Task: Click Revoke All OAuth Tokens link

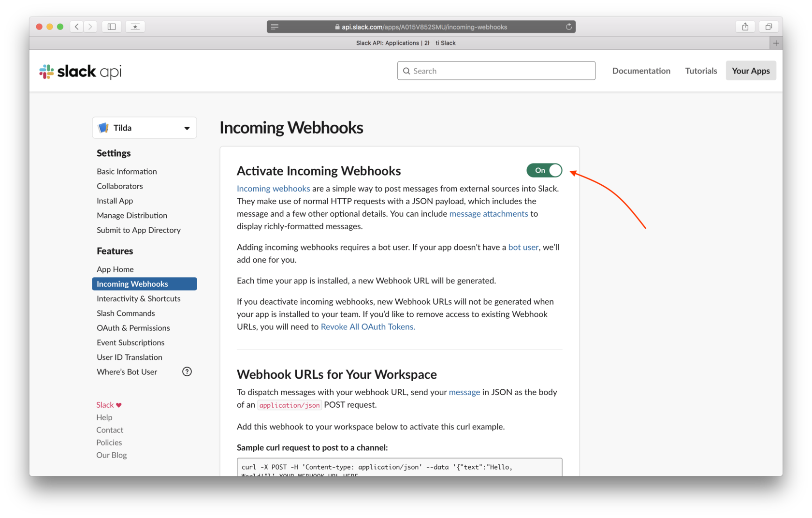Action: (x=368, y=327)
